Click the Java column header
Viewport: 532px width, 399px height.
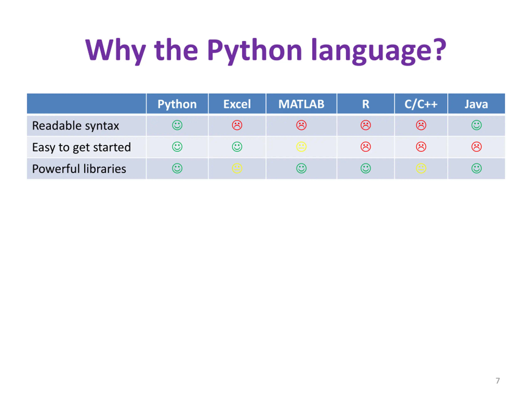(x=476, y=104)
